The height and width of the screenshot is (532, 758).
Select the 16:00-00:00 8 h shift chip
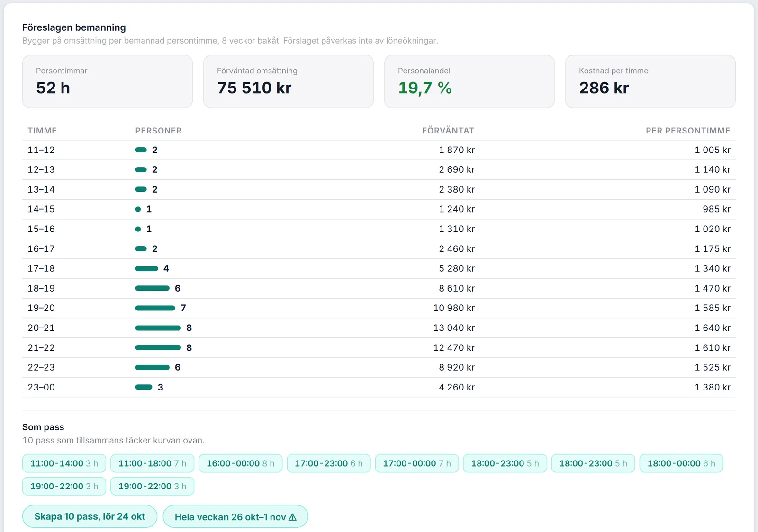tap(240, 463)
